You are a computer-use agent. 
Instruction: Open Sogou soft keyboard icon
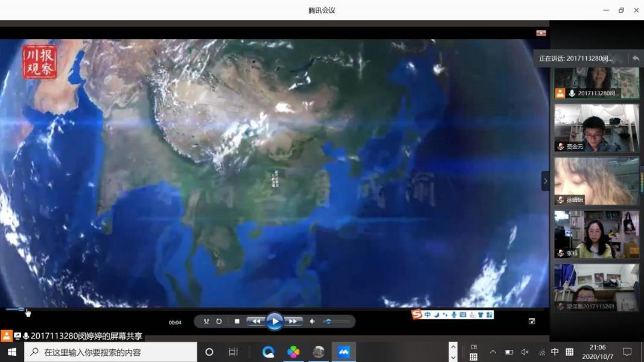[x=463, y=315]
